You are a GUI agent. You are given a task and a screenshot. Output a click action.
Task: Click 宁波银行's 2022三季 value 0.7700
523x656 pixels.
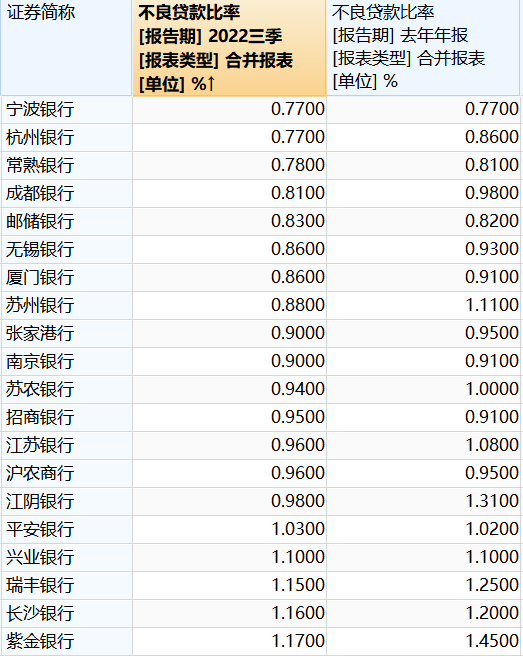(x=298, y=109)
